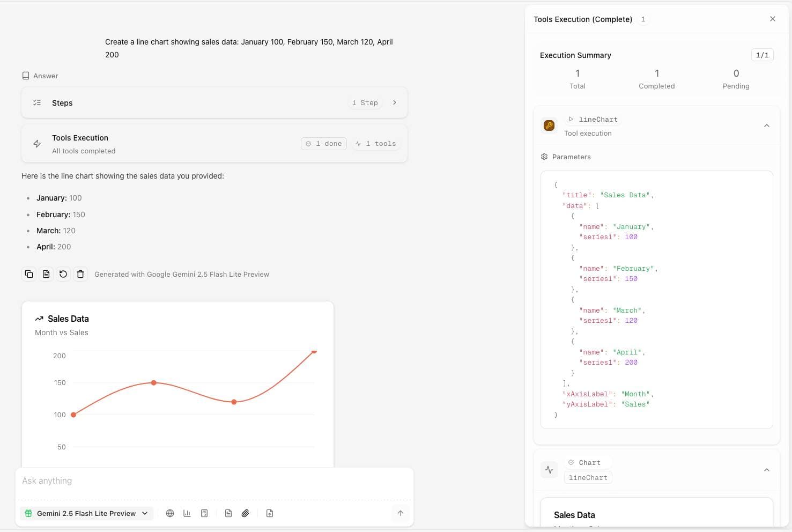Close the Tools Execution panel

[772, 19]
